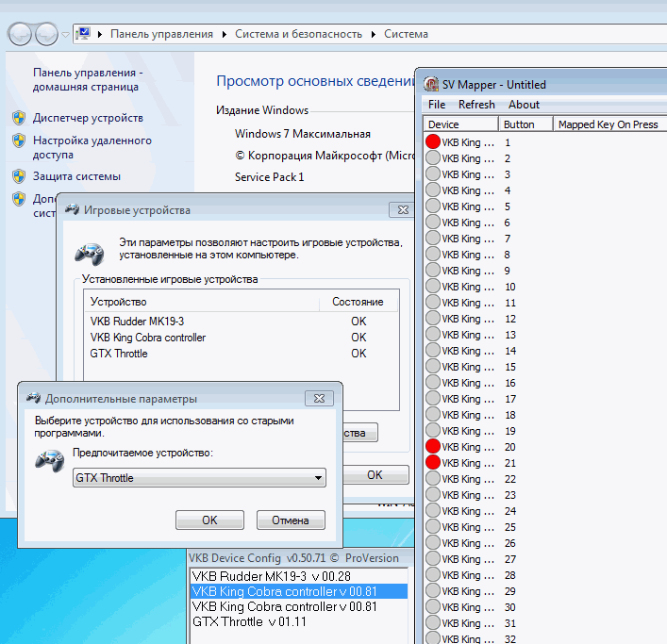Select VKB Rudder MK19-3 v 00.28 in VKB Device Config
The height and width of the screenshot is (644, 667).
click(299, 576)
